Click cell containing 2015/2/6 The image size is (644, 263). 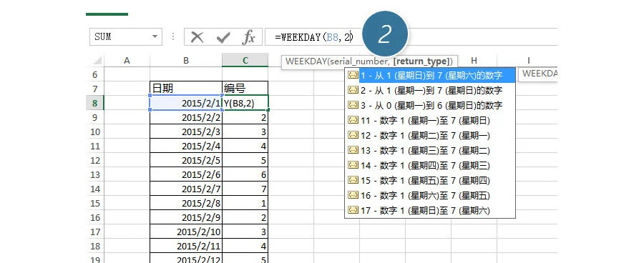click(x=186, y=175)
